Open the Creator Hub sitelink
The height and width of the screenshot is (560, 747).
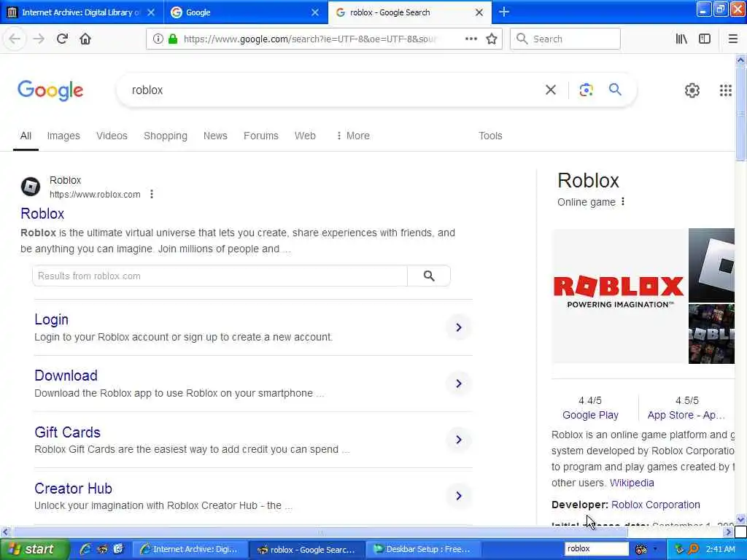pos(73,488)
